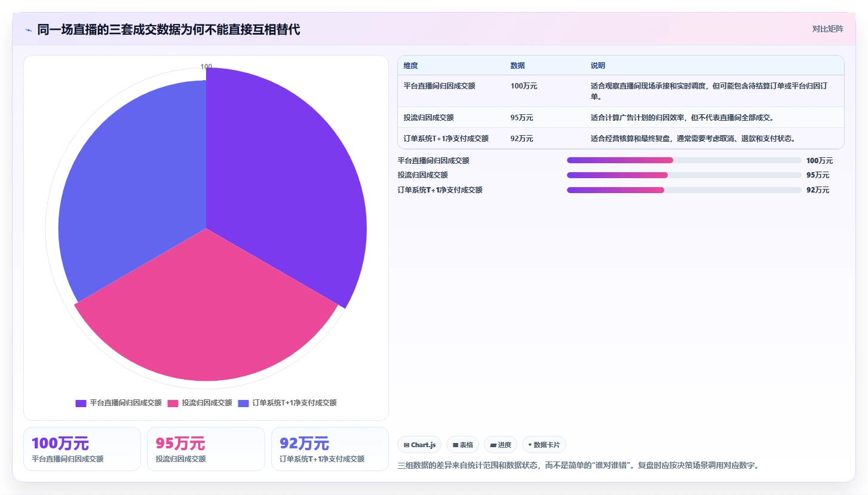Toggle 投流归因成交额 pink legend swatch
This screenshot has width=868, height=495.
(x=173, y=403)
